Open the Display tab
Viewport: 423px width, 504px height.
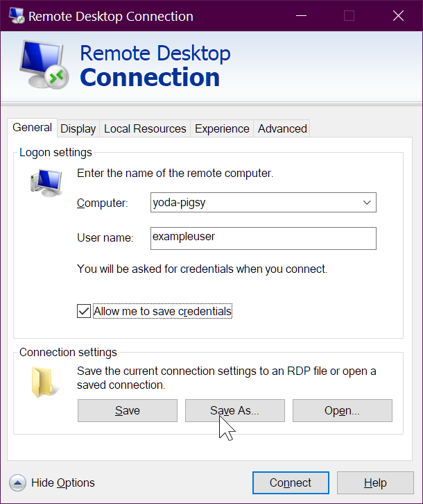coord(78,128)
